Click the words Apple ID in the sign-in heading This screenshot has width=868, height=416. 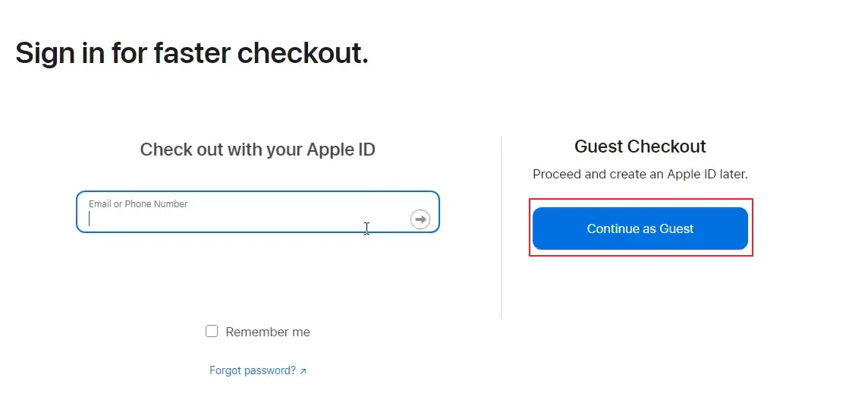coord(341,150)
